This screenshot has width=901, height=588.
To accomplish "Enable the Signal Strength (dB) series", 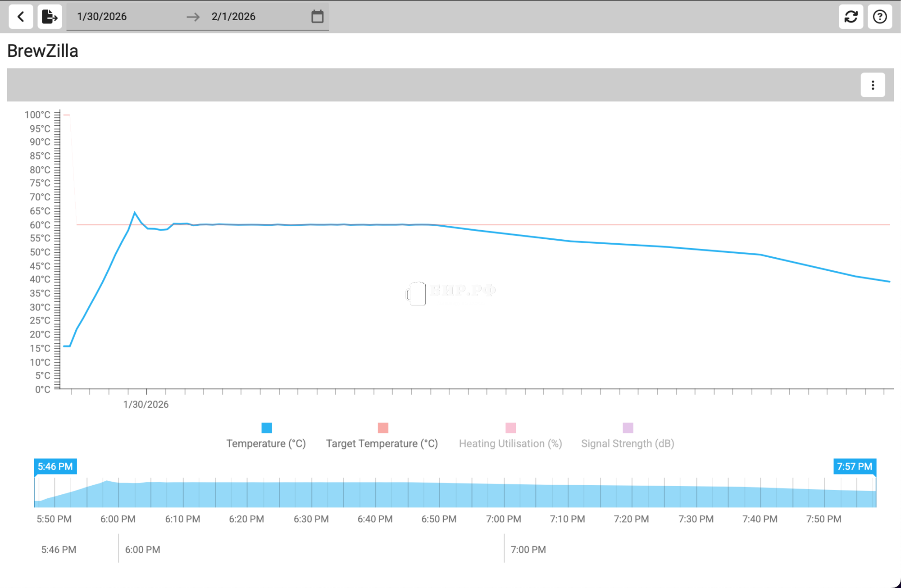I will tap(627, 443).
